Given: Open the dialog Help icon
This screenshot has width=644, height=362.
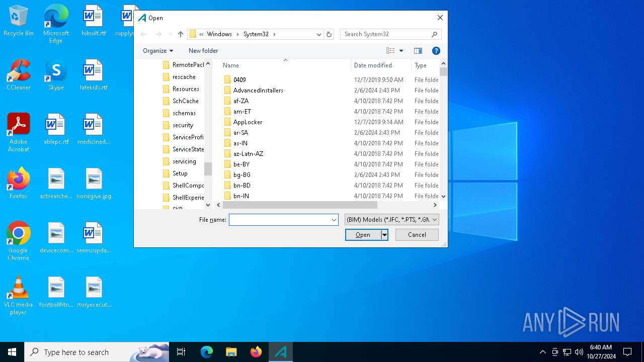Looking at the screenshot, I should point(436,51).
